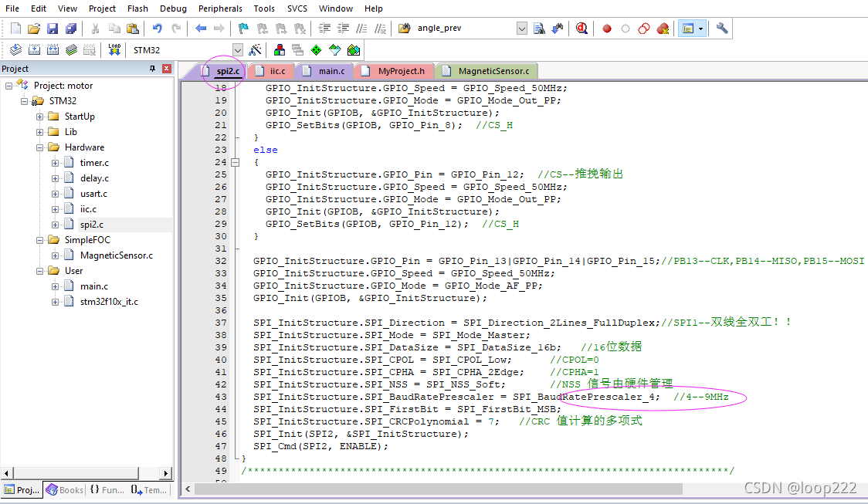Expand the timer.c file dependencies
The image size is (868, 504).
click(x=56, y=163)
